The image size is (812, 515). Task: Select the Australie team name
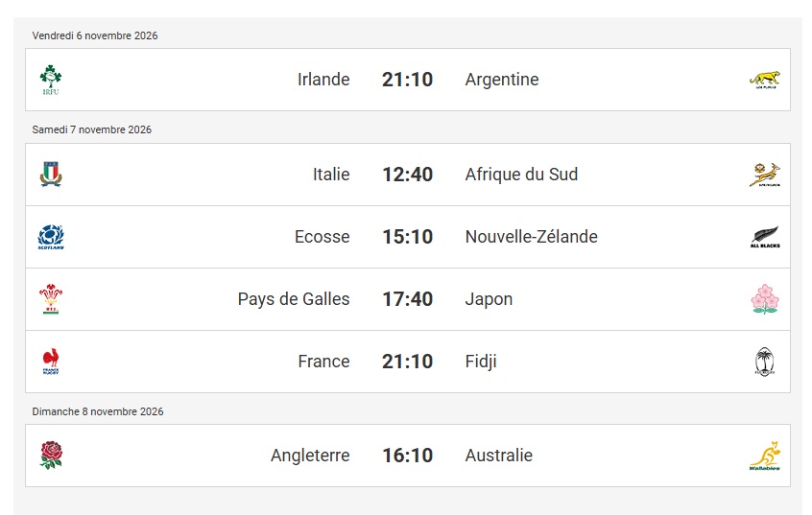pyautogui.click(x=499, y=456)
